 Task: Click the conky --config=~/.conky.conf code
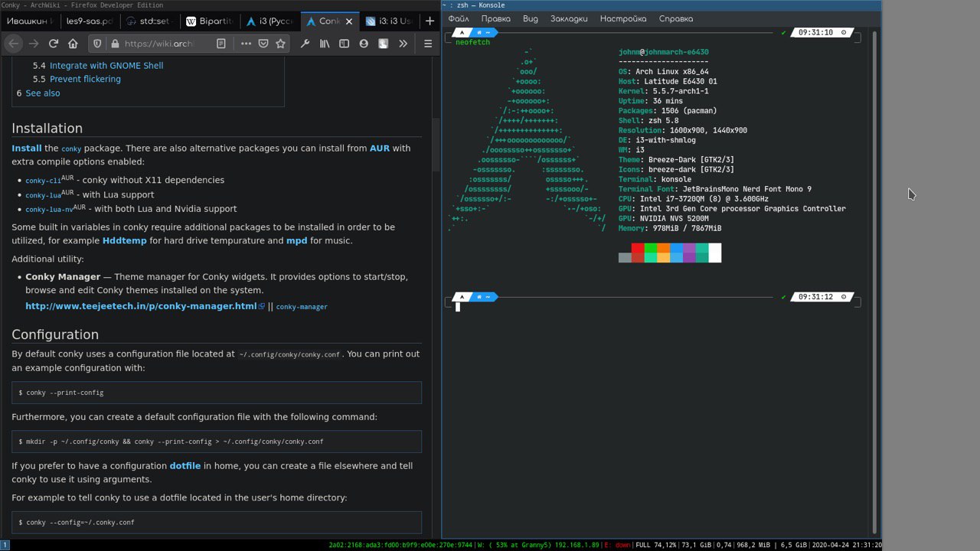click(217, 523)
